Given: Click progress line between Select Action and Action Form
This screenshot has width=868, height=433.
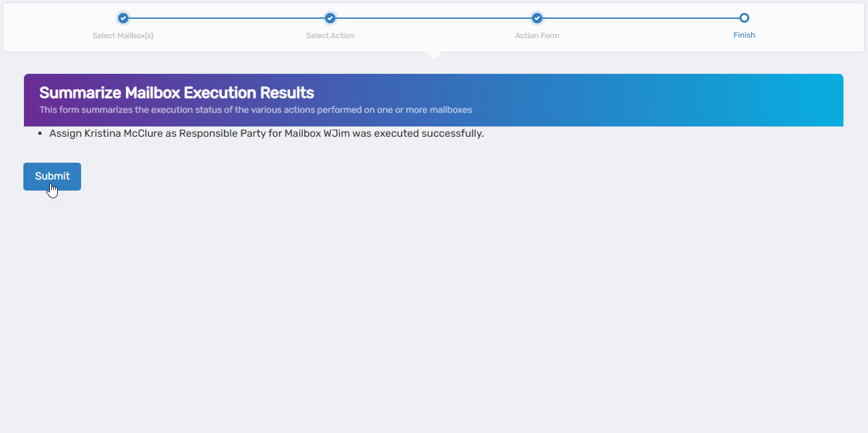Looking at the screenshot, I should coord(433,18).
